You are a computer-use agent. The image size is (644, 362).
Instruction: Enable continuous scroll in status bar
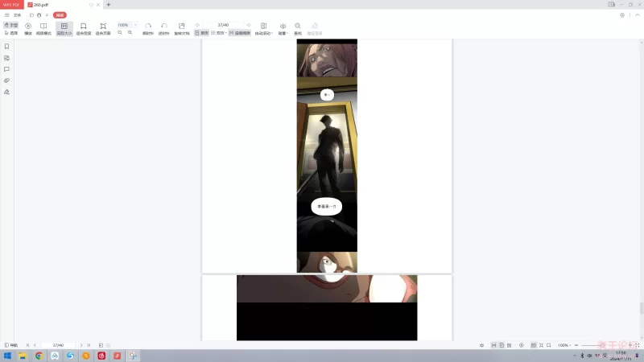tap(493, 345)
